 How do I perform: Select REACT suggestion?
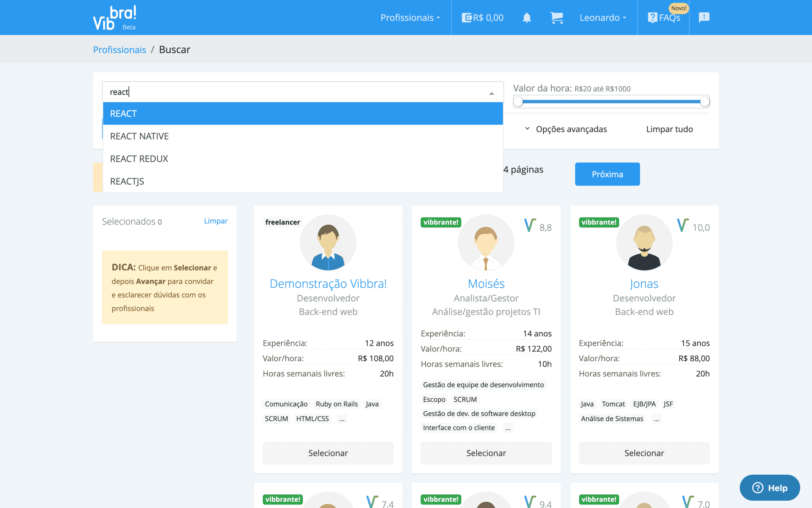(x=303, y=114)
